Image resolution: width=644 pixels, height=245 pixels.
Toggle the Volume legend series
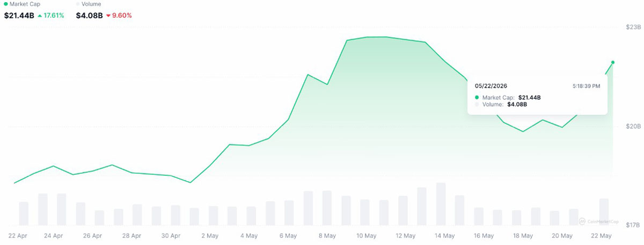[x=89, y=4]
